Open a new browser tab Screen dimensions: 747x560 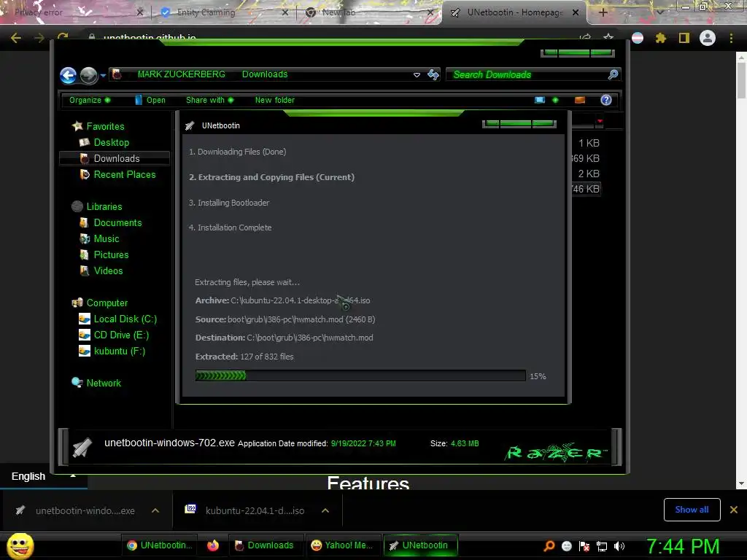click(603, 12)
